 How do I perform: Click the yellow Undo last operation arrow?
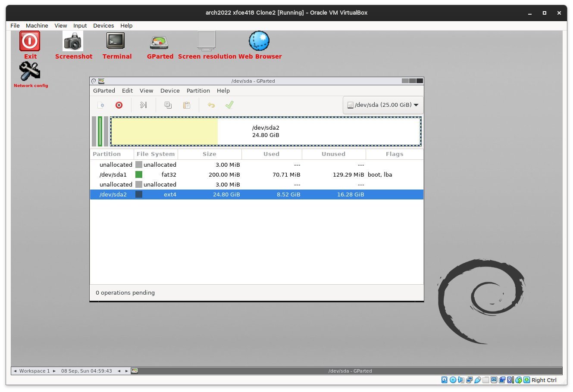pyautogui.click(x=211, y=105)
